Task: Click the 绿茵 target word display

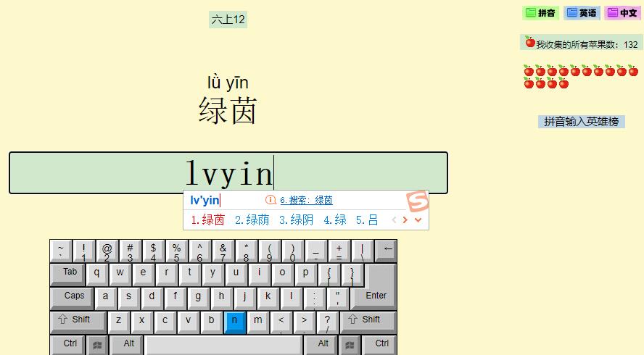Action: pos(228,111)
